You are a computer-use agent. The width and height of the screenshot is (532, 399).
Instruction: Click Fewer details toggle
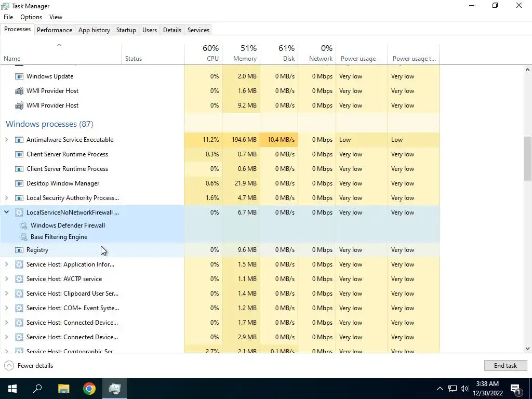(29, 365)
